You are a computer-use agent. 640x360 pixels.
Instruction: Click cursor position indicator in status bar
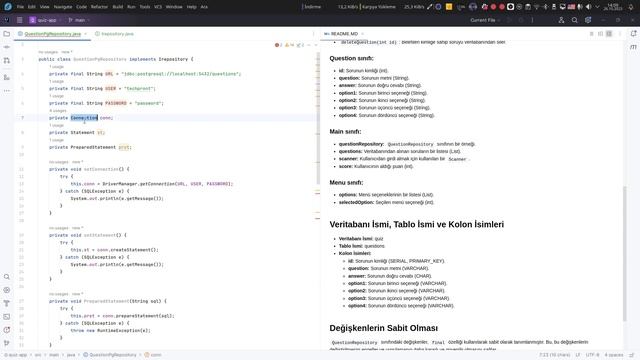click(x=554, y=355)
